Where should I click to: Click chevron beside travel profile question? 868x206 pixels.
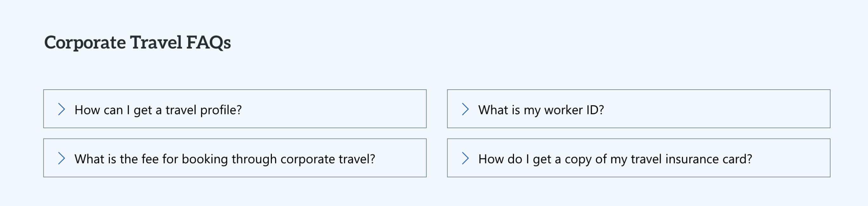[x=61, y=109]
